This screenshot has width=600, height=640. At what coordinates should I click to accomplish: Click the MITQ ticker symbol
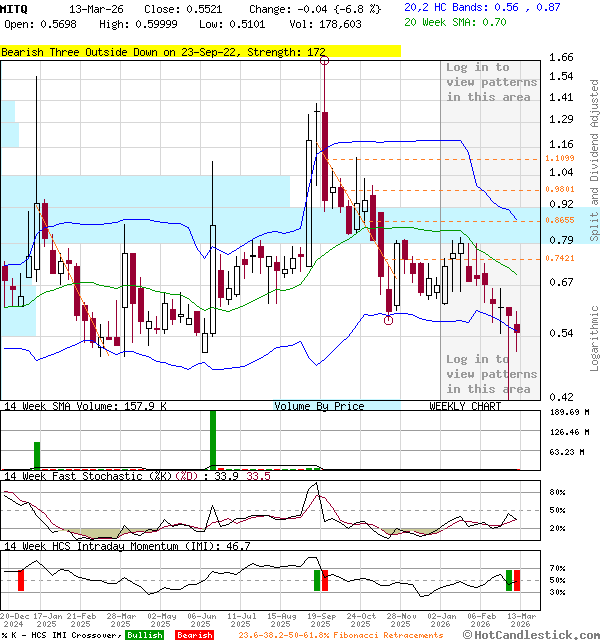(x=16, y=8)
